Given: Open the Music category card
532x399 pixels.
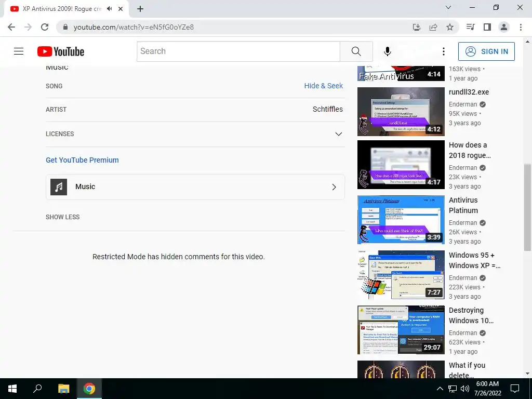Looking at the screenshot, I should click(195, 187).
